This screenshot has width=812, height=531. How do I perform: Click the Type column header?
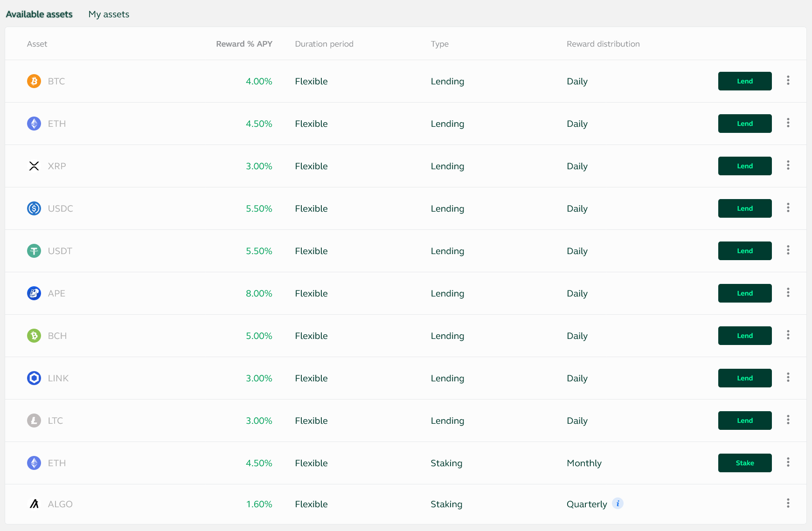(439, 44)
